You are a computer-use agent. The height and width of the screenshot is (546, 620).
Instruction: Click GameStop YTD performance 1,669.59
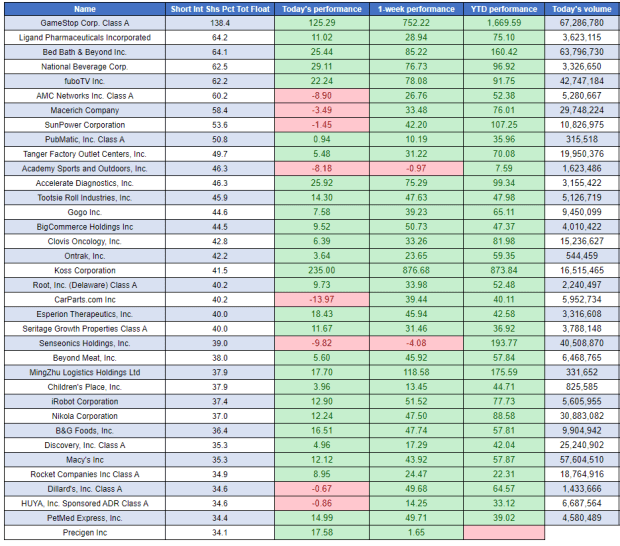[x=504, y=23]
